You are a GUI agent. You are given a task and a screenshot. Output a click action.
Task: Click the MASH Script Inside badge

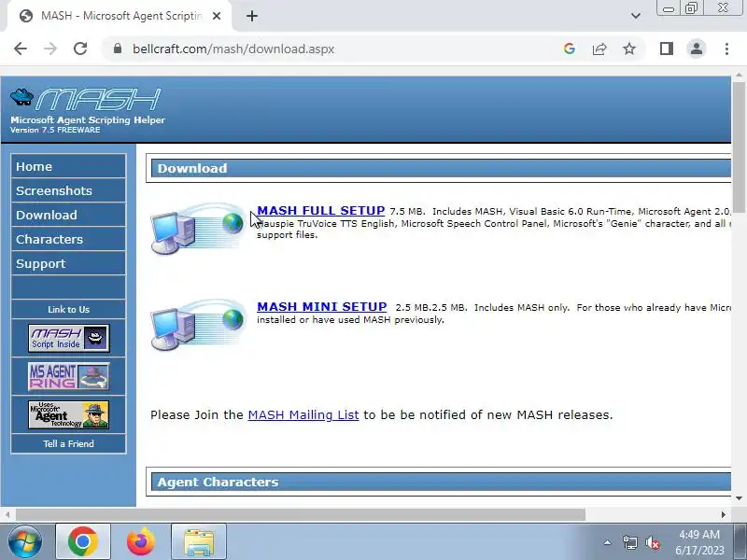(68, 338)
